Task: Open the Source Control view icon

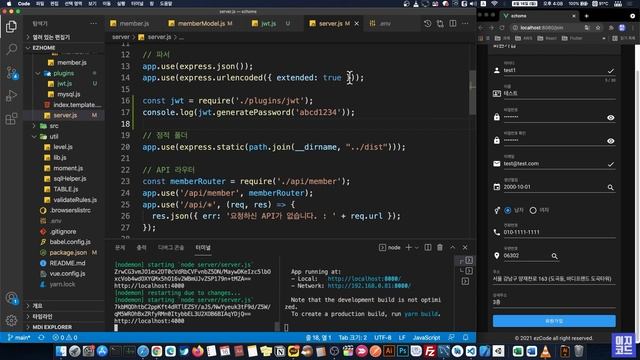Action: 11,73
